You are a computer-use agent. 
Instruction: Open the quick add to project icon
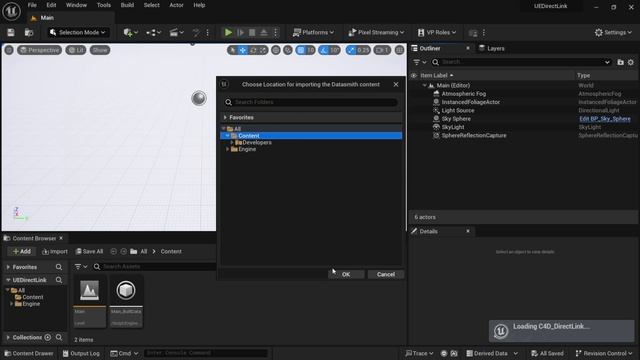pyautogui.click(x=130, y=32)
